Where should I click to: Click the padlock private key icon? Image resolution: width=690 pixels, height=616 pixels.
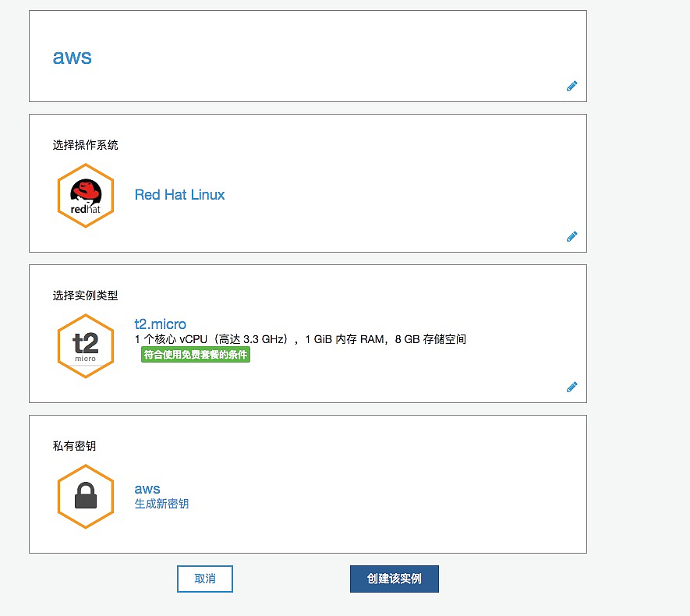point(86,497)
